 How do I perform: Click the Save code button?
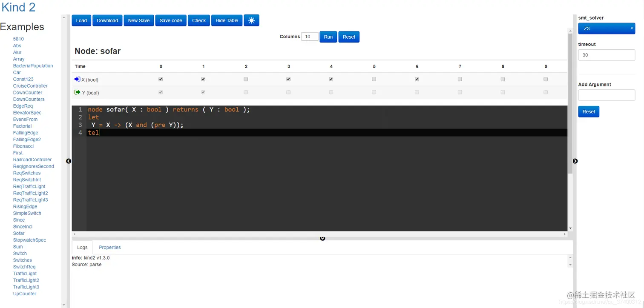point(171,20)
